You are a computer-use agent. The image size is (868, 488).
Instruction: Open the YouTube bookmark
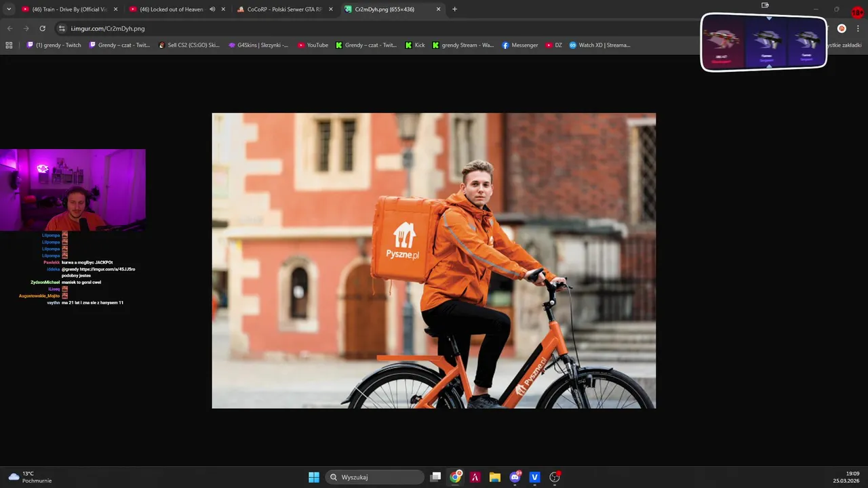[x=313, y=45]
